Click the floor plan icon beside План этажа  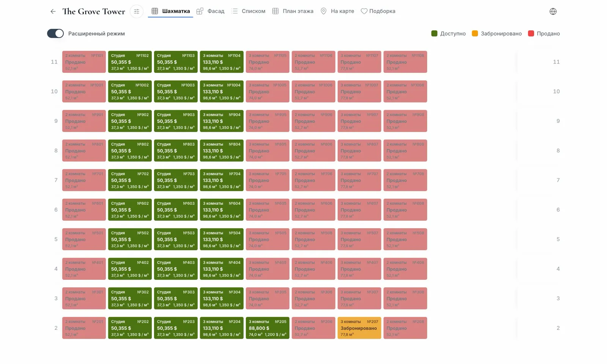(x=275, y=11)
